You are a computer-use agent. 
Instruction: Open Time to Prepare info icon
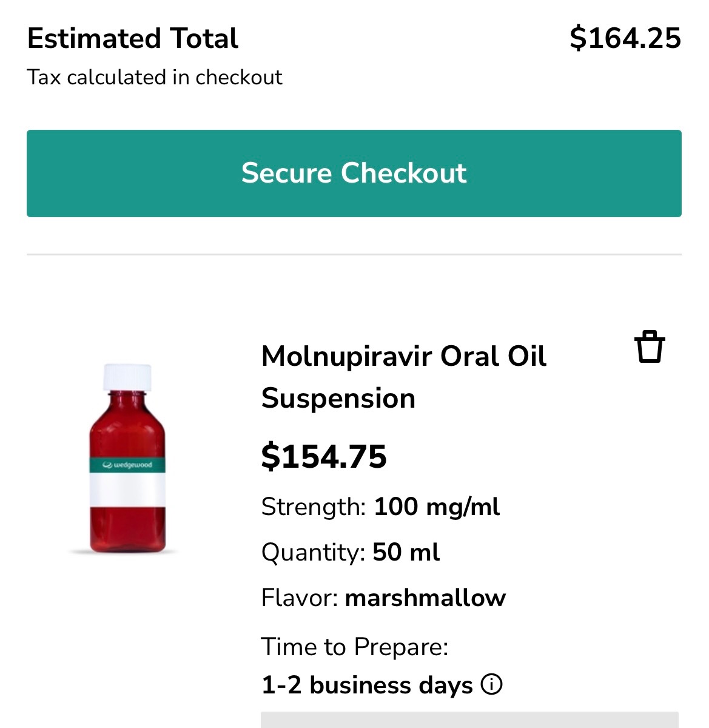click(x=491, y=685)
